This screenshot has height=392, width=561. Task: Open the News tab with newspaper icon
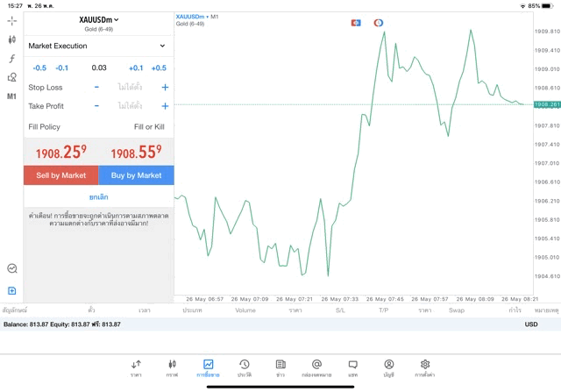pyautogui.click(x=280, y=368)
